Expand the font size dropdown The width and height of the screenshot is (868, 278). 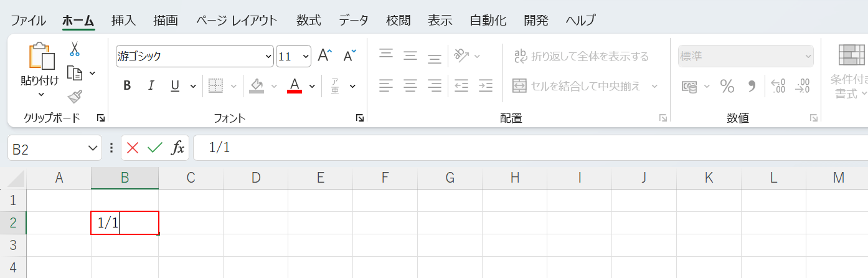[305, 56]
